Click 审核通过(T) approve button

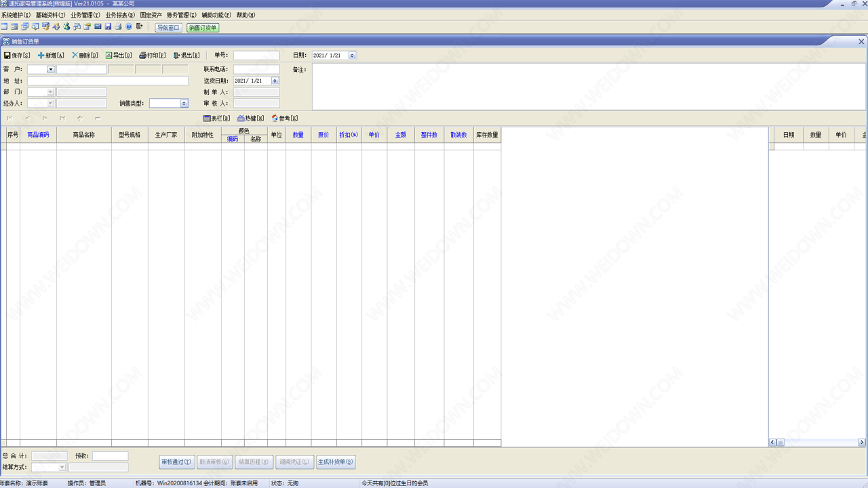point(176,462)
